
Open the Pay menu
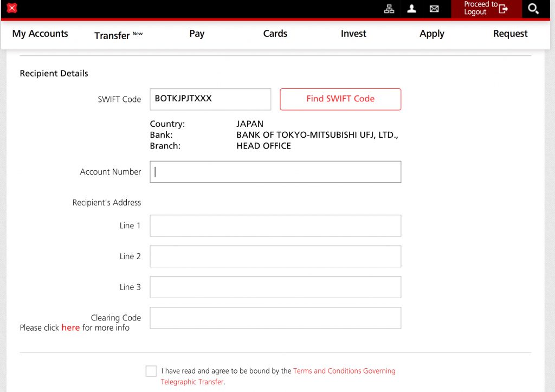[197, 34]
